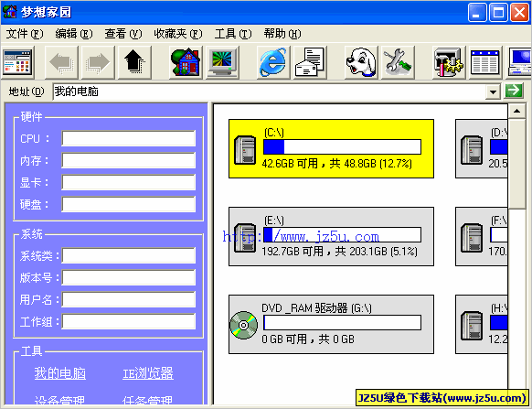
Task: Minimize the 梦想家园 window
Action: (477, 12)
